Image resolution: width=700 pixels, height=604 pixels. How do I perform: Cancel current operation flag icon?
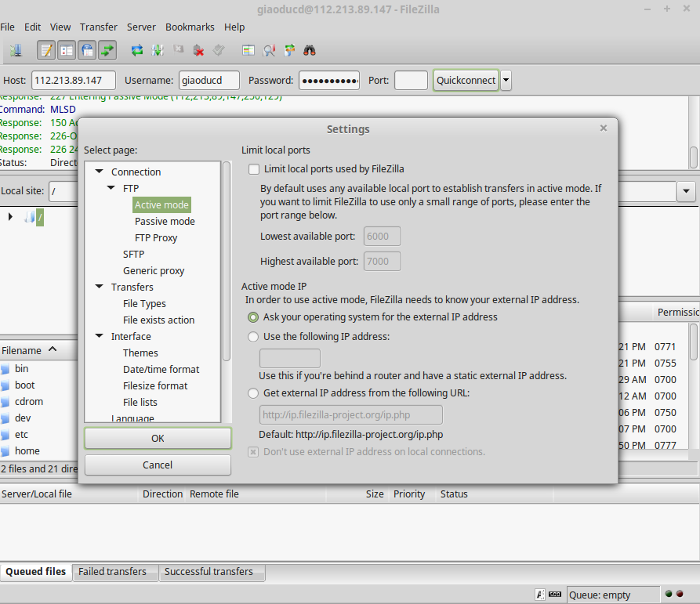coord(178,49)
